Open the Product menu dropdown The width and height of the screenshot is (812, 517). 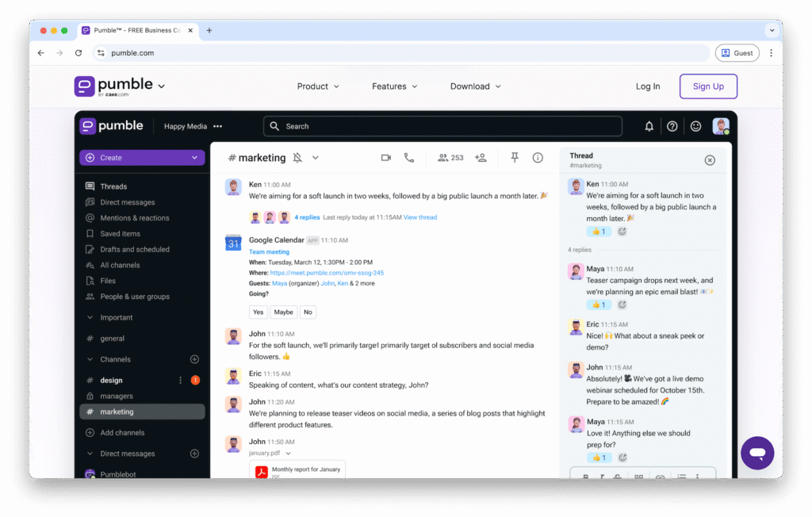pos(318,86)
